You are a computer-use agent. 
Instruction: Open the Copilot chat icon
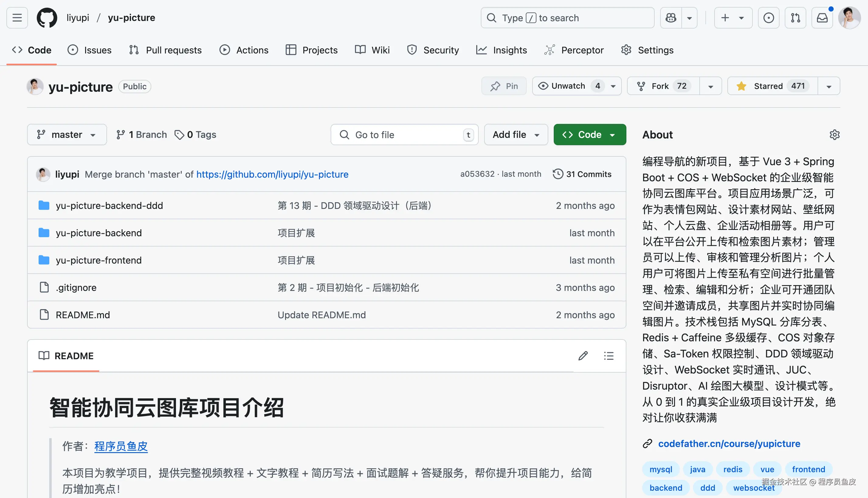click(x=671, y=18)
